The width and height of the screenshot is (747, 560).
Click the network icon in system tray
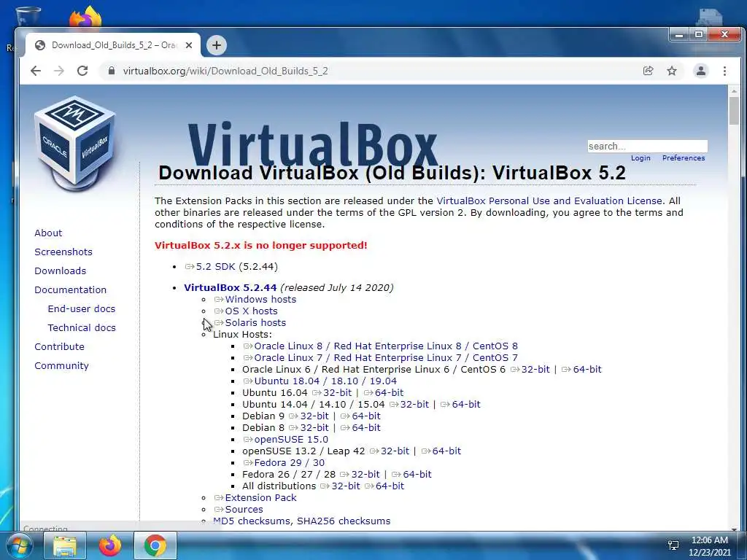[673, 545]
